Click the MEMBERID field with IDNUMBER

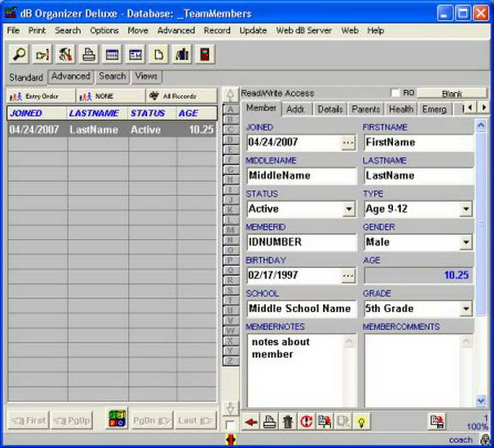pyautogui.click(x=302, y=242)
